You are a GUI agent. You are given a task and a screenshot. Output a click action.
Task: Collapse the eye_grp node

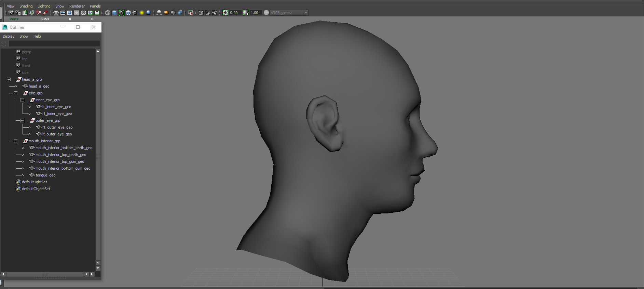point(16,93)
